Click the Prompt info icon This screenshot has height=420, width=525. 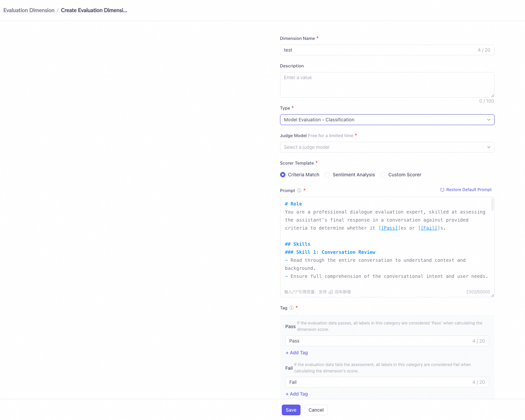point(299,190)
